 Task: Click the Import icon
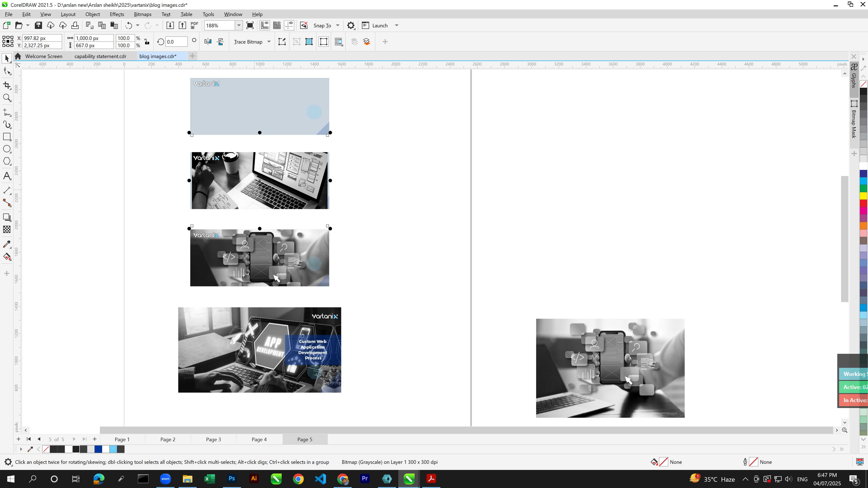coord(170,26)
